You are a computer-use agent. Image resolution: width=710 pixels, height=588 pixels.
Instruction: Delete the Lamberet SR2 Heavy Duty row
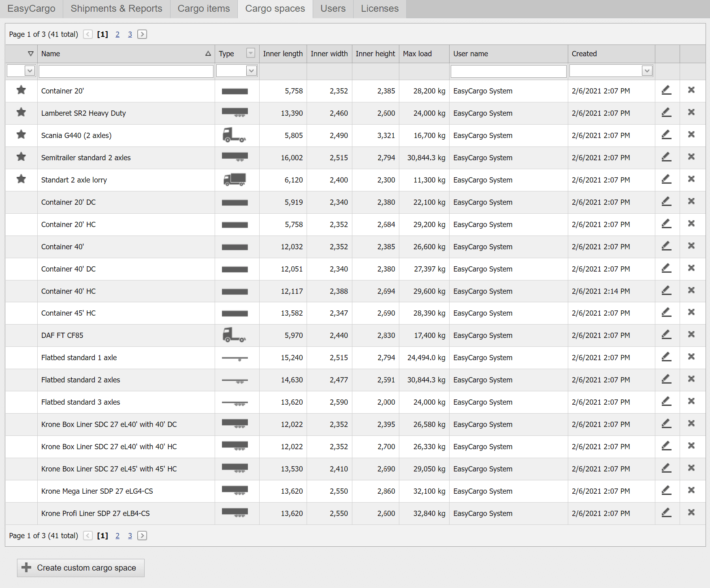(x=691, y=113)
